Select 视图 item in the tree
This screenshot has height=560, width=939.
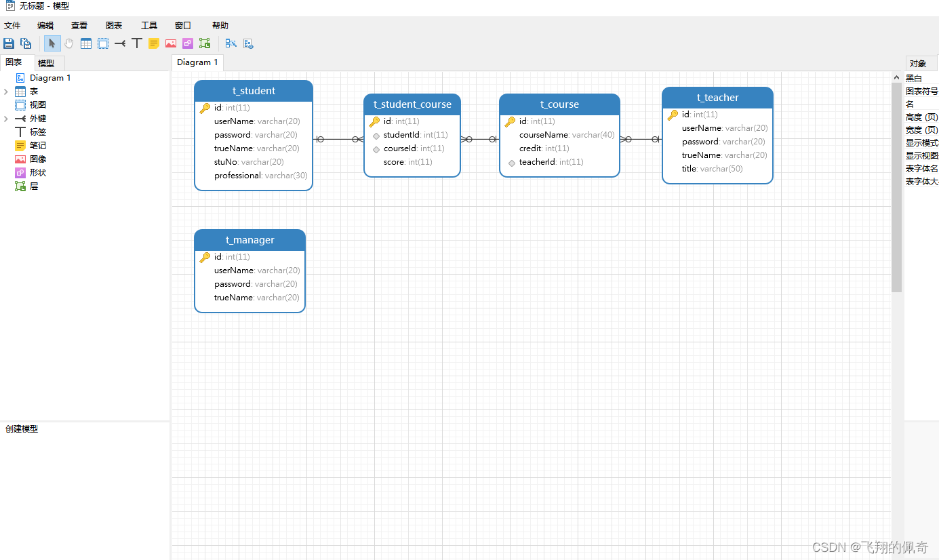38,105
